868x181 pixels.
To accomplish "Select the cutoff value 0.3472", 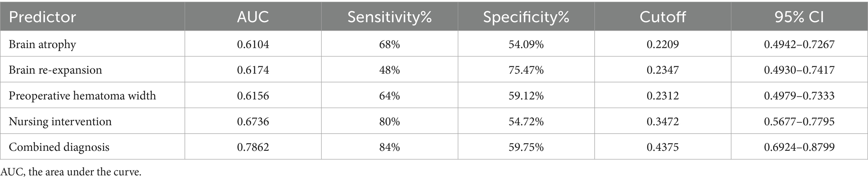I will coord(662,122).
